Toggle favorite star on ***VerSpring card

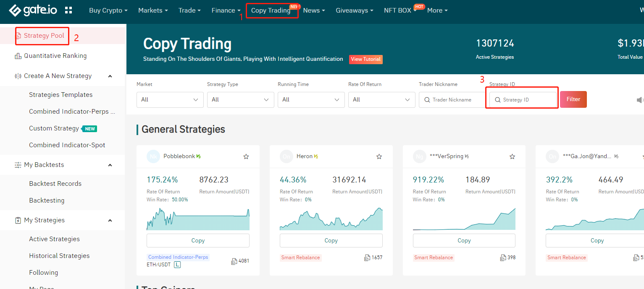click(512, 156)
